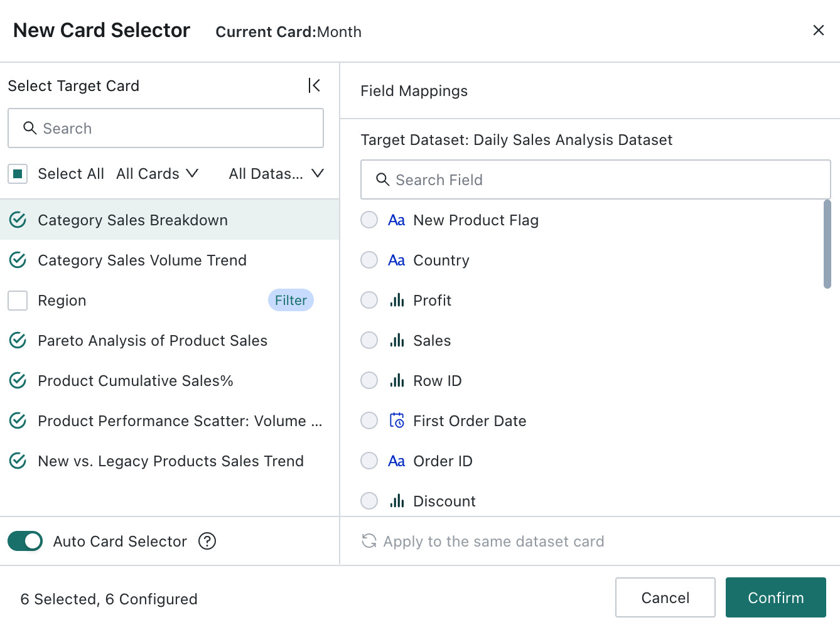Click the refresh icon for same dataset card

coord(369,541)
